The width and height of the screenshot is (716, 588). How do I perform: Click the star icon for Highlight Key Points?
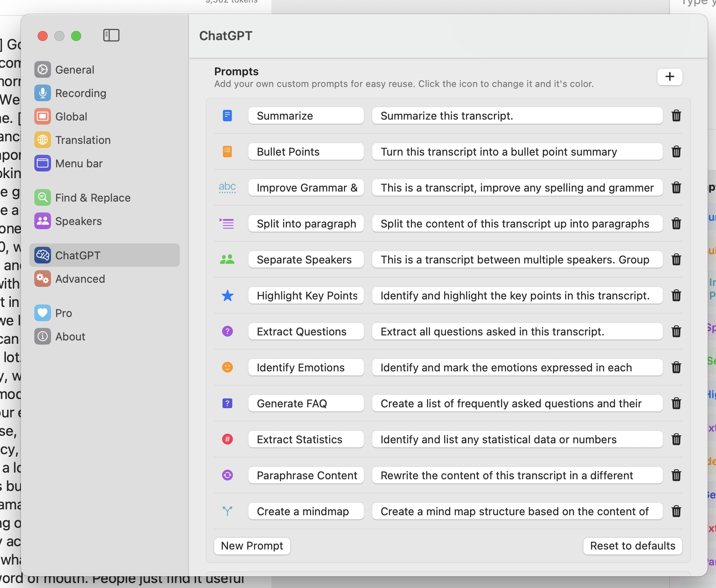point(228,295)
